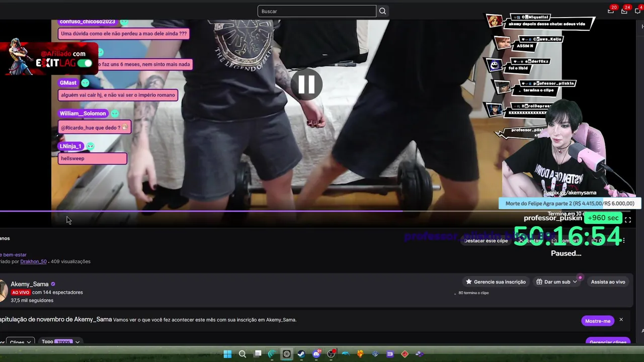This screenshot has width=644, height=362.
Task: Open Windows taskbar search
Action: [x=243, y=354]
